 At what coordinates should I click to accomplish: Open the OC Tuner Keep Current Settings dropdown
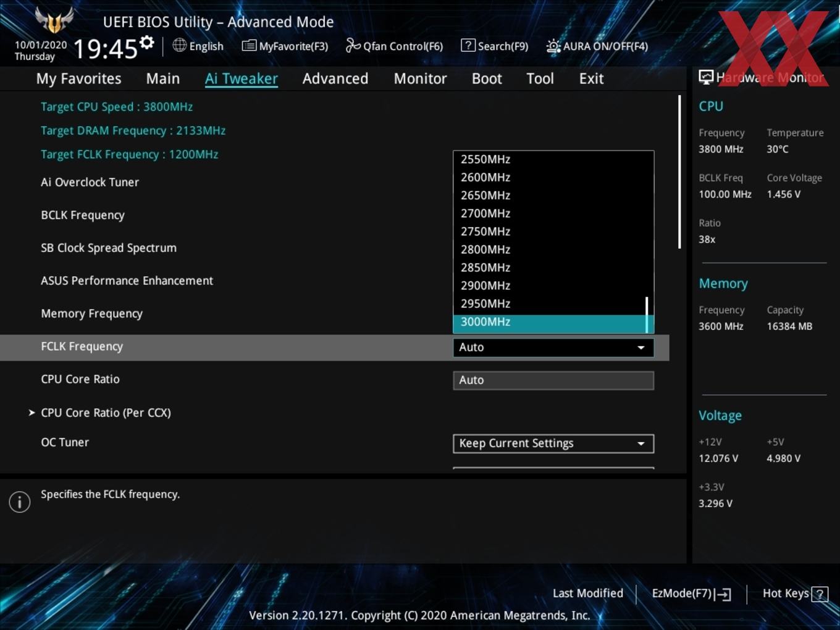tap(553, 443)
